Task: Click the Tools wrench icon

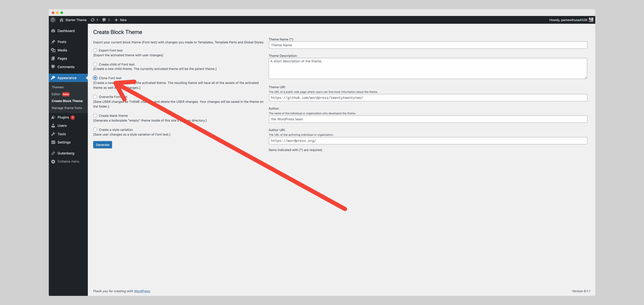Action: tap(53, 134)
